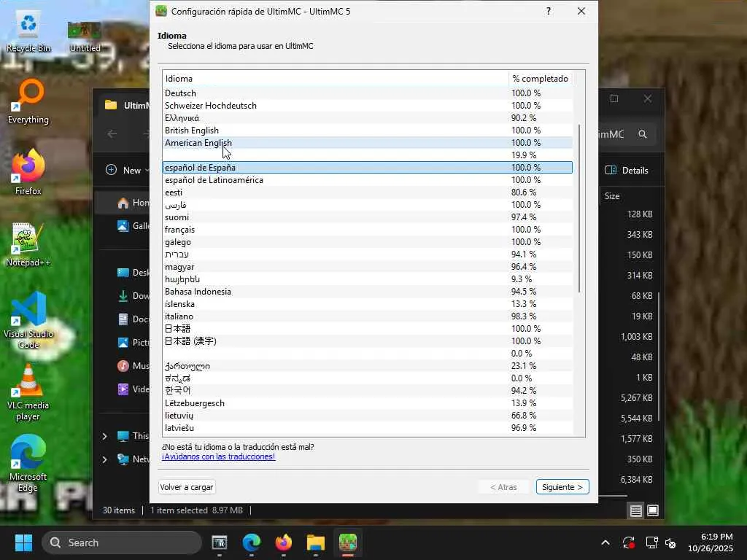Viewport: 747px width, 560px height.
Task: Open the Recycle Bin desktop icon
Action: point(28,32)
